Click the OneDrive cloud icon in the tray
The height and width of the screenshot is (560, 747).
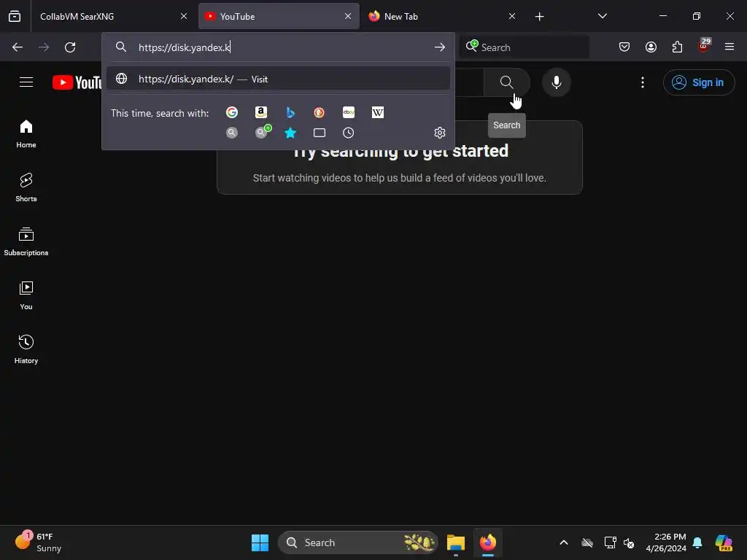pos(587,542)
